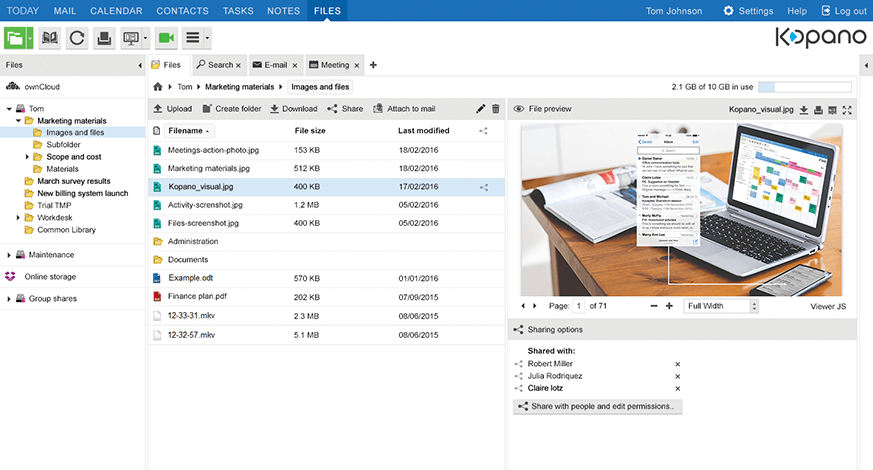Click the Online storage Dropbox icon
873x470 pixels.
pos(10,276)
